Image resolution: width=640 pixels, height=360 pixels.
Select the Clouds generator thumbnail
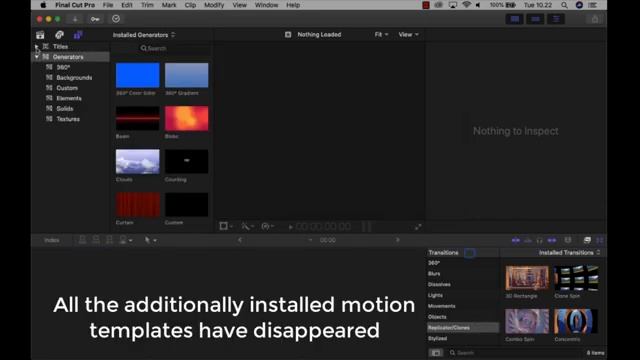[138, 162]
